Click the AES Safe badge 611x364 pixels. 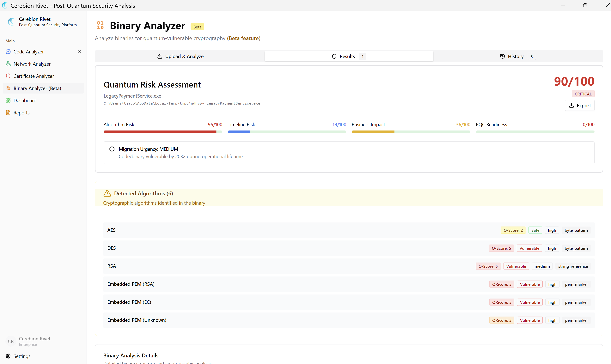click(535, 230)
